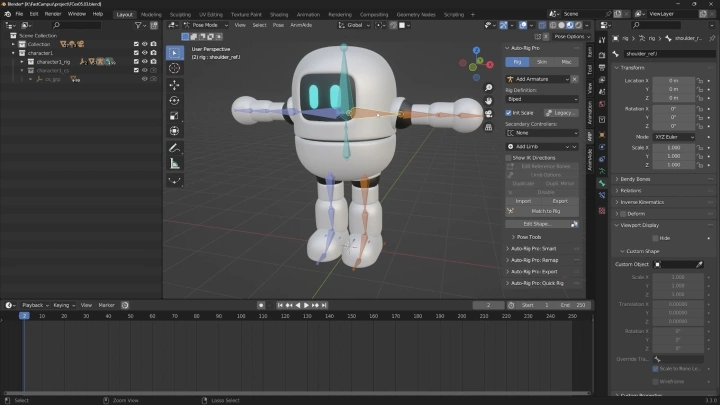Open Add Limb dropdown
Viewport: 720px width, 405px height.
[x=538, y=147]
